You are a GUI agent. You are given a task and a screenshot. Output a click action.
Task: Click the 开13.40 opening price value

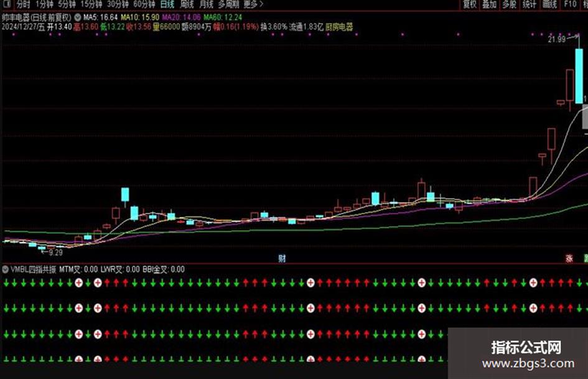(x=59, y=27)
